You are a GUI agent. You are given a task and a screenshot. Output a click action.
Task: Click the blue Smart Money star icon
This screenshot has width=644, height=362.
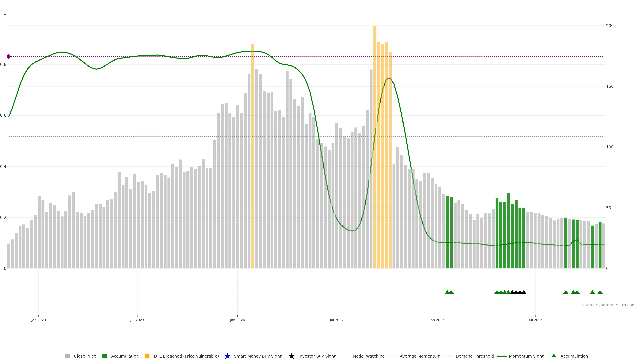coord(227,356)
